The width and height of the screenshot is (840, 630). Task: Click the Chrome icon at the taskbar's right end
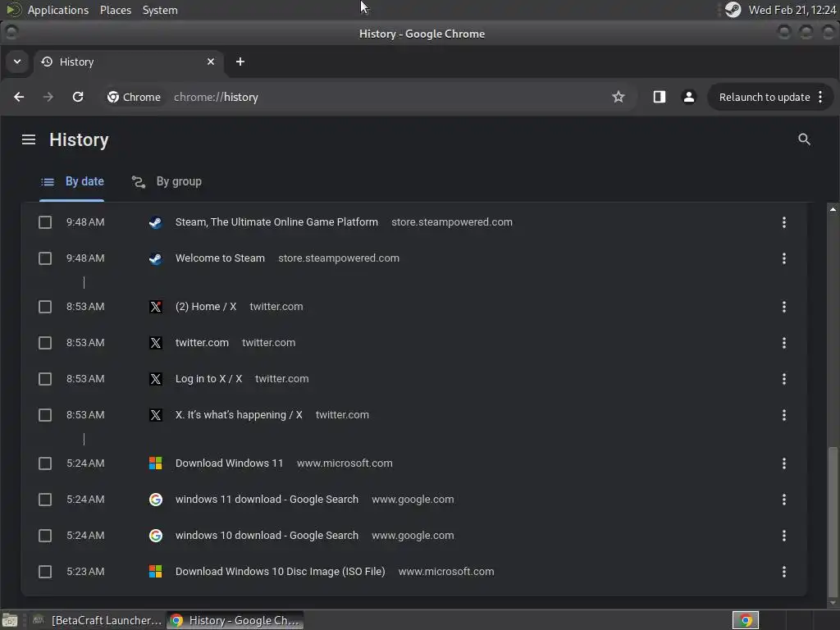(745, 620)
